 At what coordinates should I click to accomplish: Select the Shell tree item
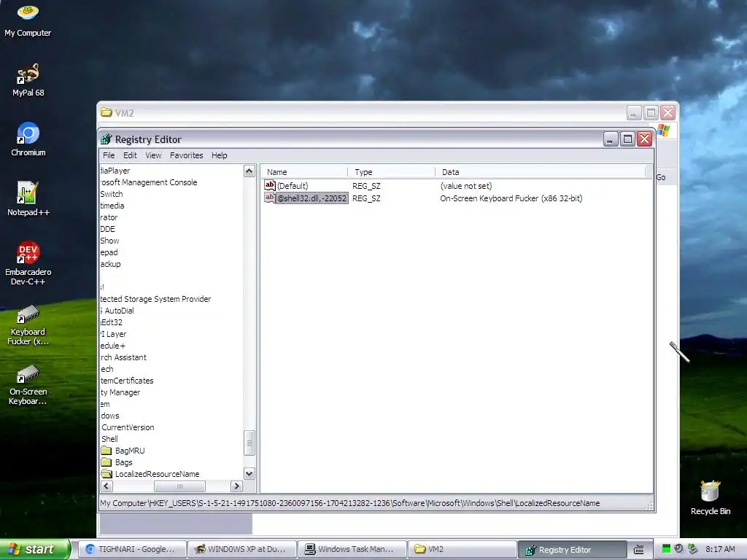[x=109, y=438]
